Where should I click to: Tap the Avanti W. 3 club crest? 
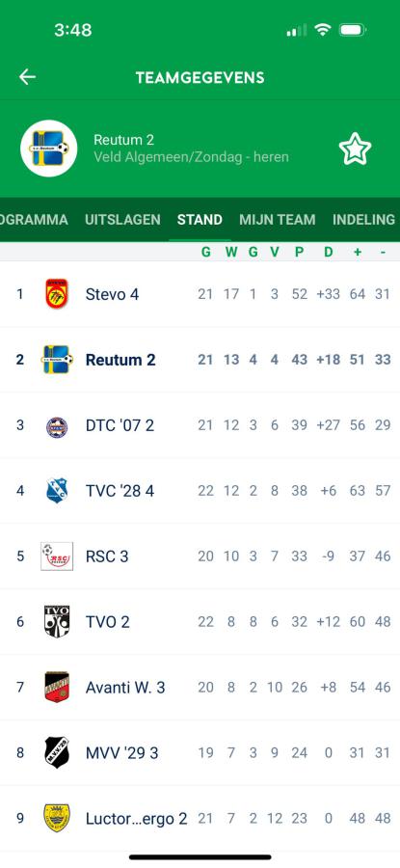coord(57,687)
